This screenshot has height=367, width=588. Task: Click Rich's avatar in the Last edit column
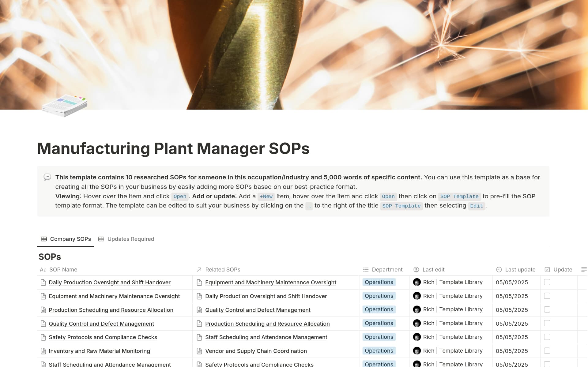417,282
